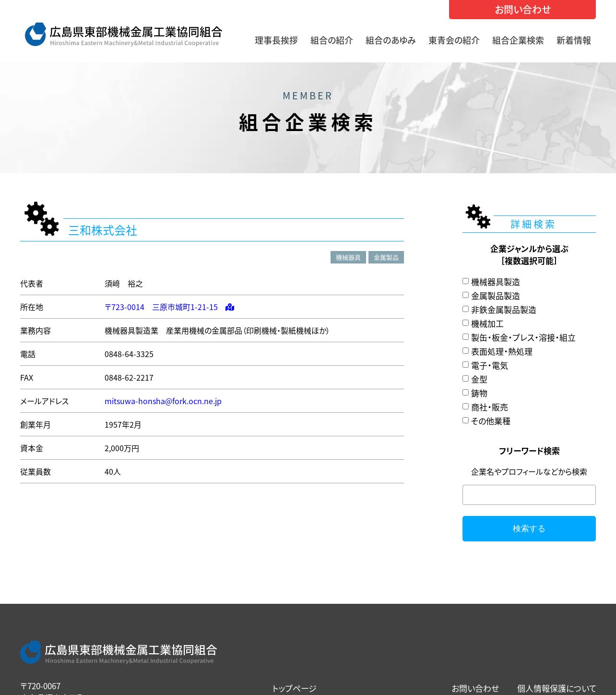The width and height of the screenshot is (616, 695).
Task: Click the phone number 0848-64-3325
Action: coord(129,354)
